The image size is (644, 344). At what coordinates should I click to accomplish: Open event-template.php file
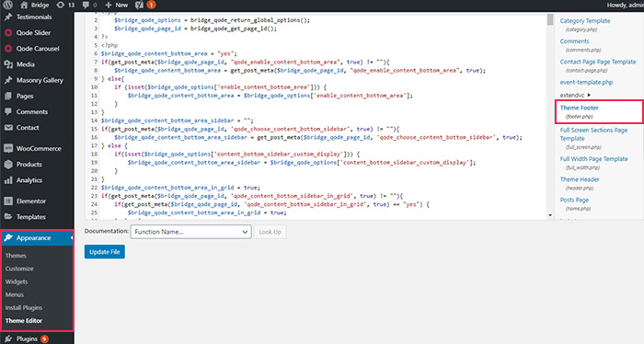(586, 83)
